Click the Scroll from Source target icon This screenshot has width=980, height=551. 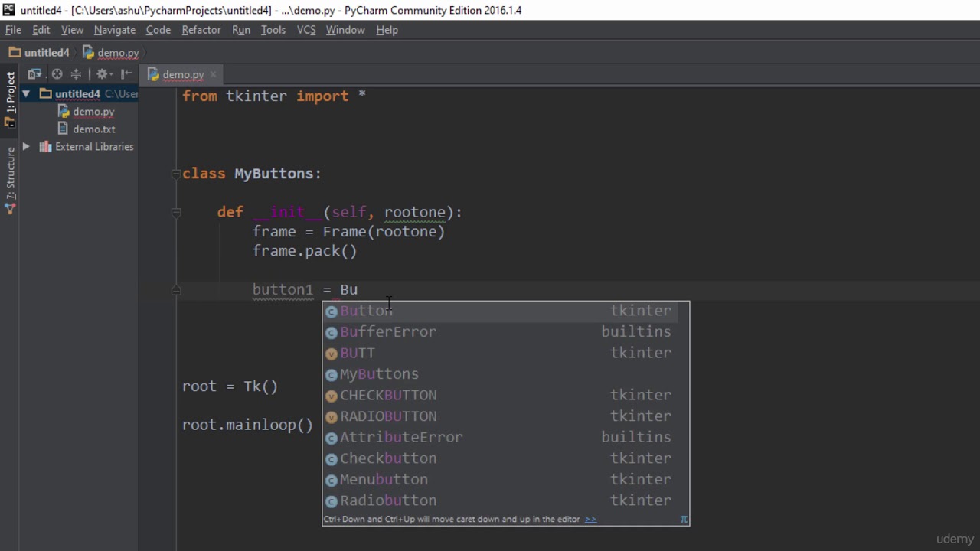tap(57, 74)
